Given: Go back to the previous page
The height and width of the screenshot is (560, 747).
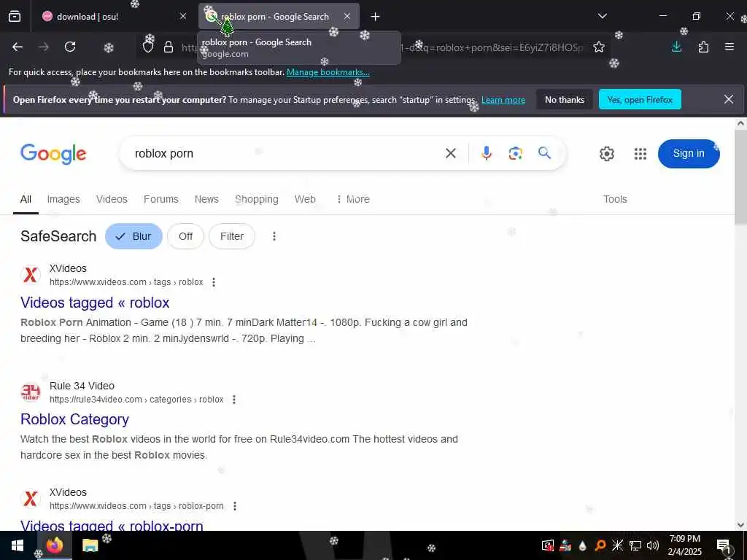Looking at the screenshot, I should coord(18,47).
